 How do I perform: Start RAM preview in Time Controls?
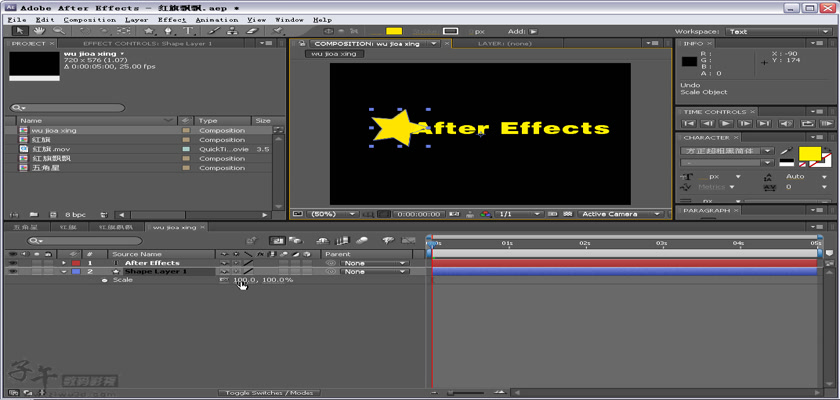point(827,124)
